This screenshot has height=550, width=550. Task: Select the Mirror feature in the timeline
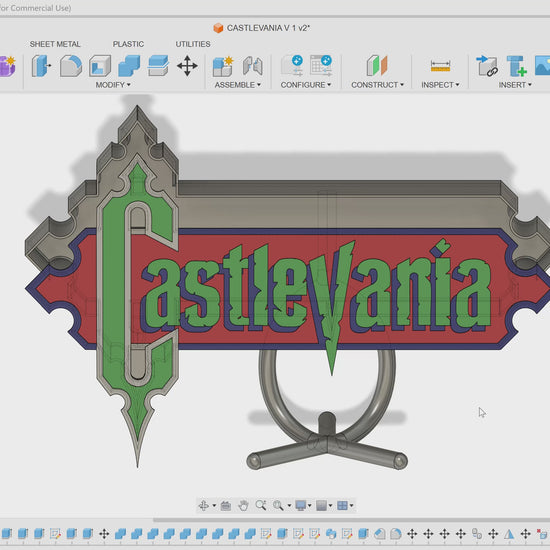pyautogui.click(x=509, y=534)
